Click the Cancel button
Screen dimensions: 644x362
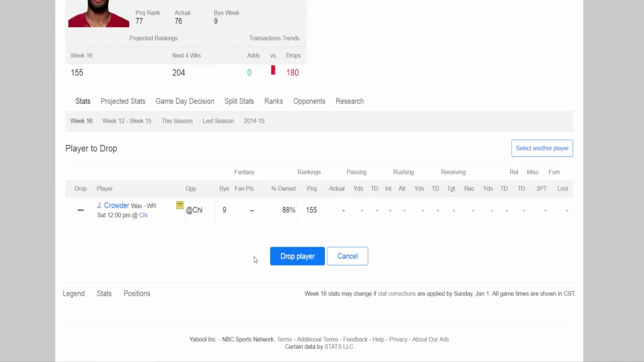(x=348, y=256)
